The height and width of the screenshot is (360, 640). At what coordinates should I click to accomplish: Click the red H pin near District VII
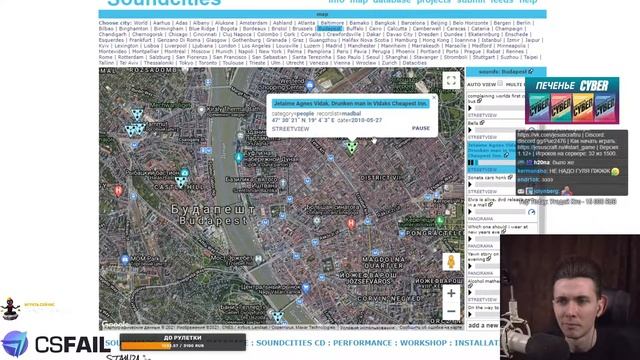pyautogui.click(x=351, y=224)
